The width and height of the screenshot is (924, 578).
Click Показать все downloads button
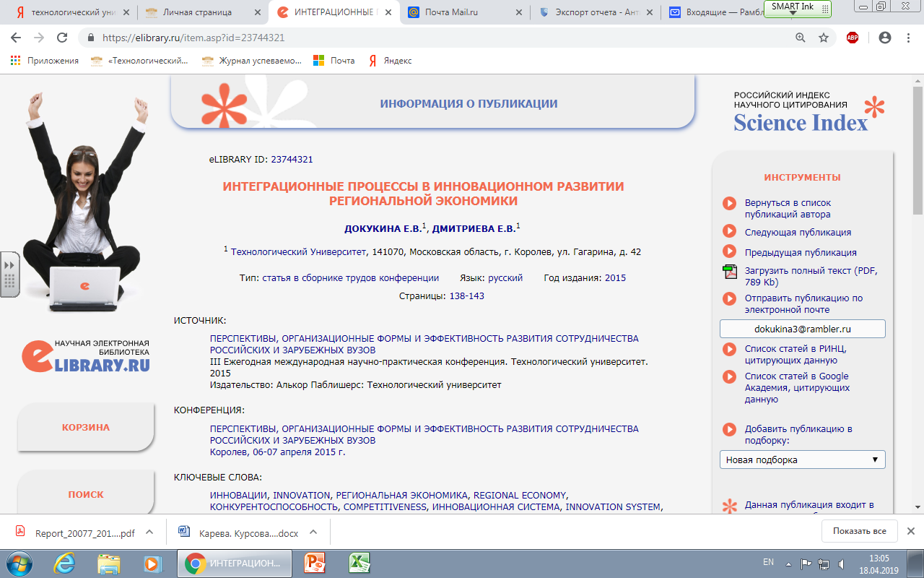(x=859, y=531)
